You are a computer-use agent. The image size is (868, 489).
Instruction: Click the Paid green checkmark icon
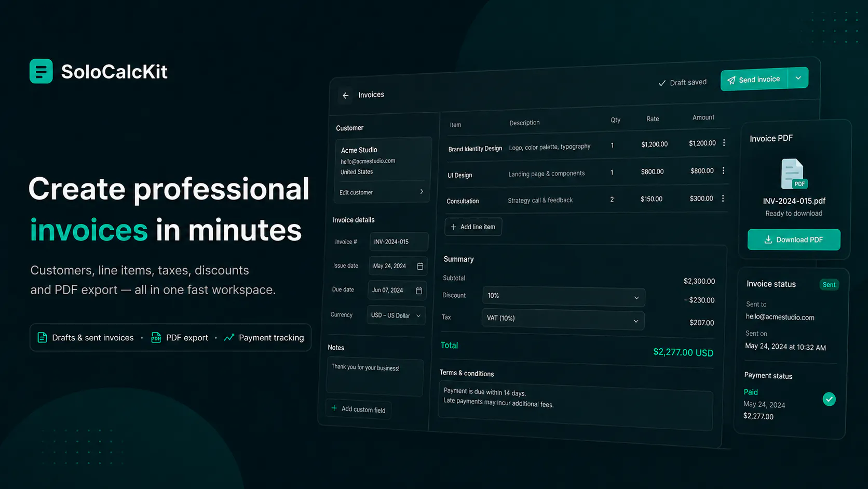(829, 399)
